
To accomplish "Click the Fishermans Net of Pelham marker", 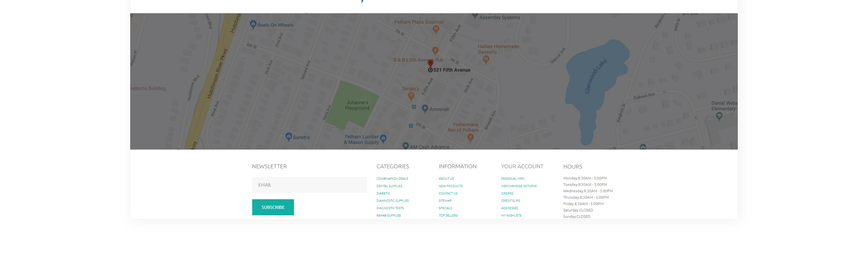I will (470, 137).
